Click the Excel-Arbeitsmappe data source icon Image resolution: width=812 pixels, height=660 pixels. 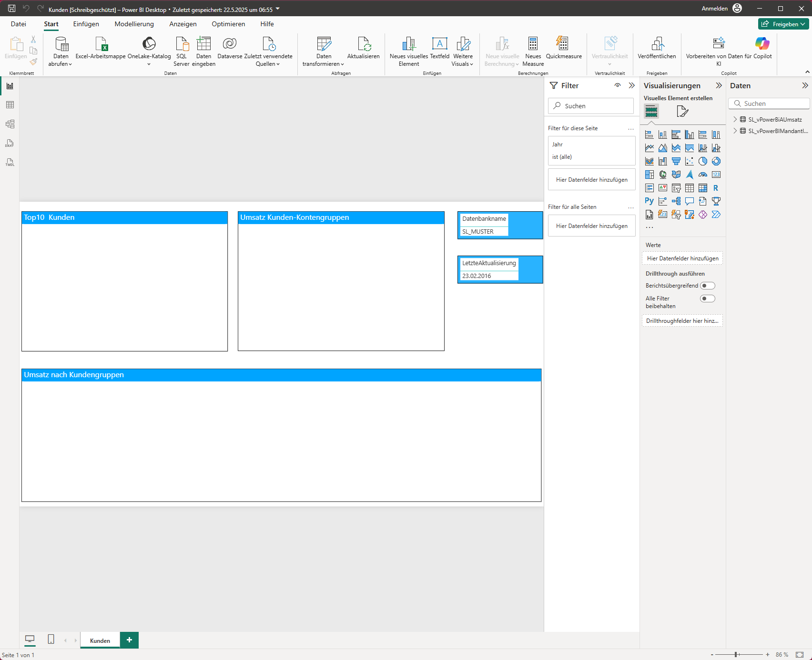pyautogui.click(x=101, y=44)
